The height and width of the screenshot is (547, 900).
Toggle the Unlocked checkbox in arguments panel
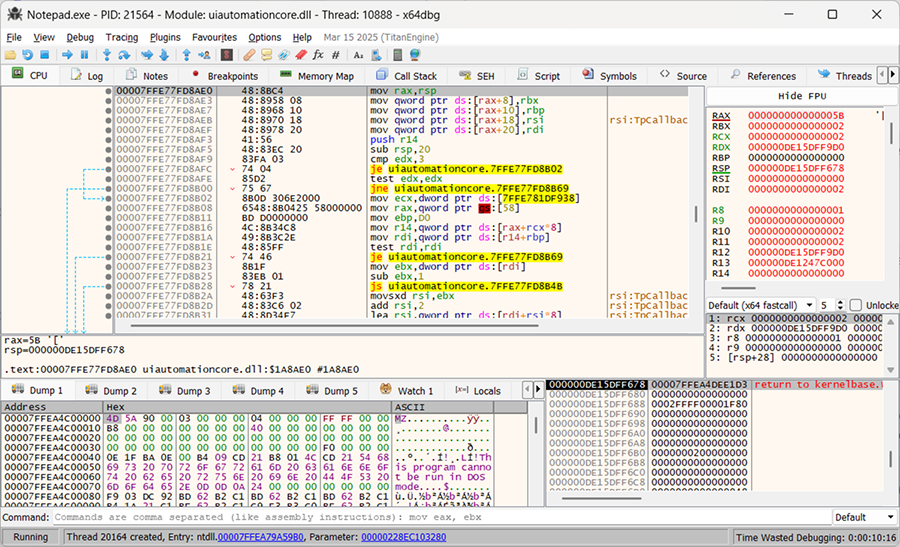[x=856, y=305]
